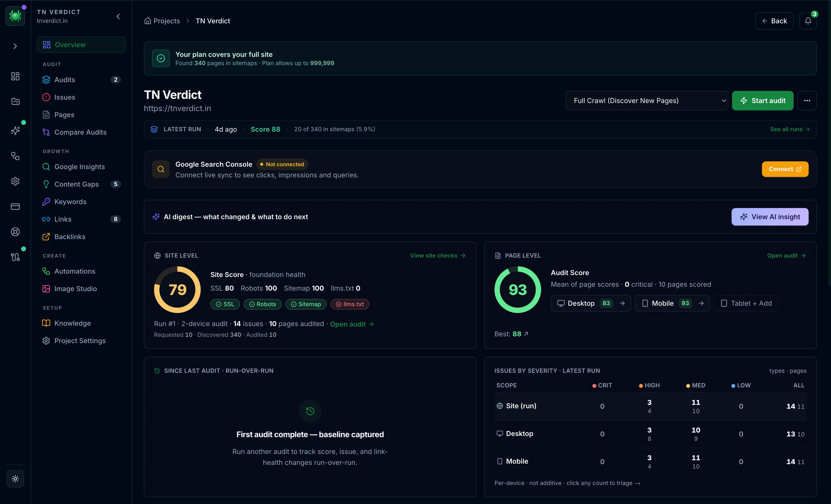Open Content Gaps in the sidebar
This screenshot has width=831, height=504.
[81, 184]
